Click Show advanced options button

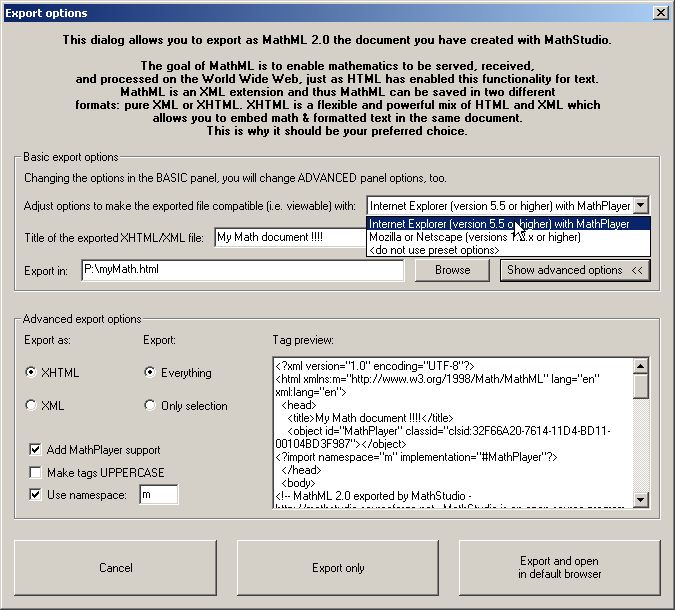[x=575, y=270]
